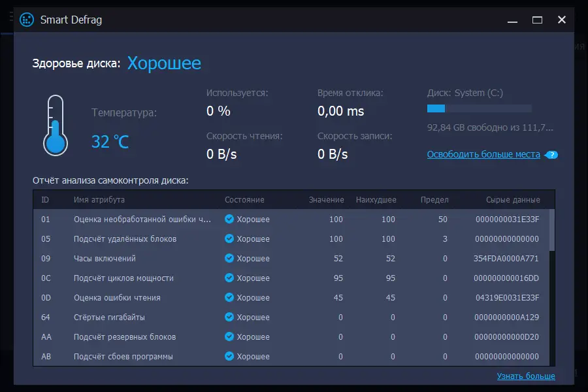
Task: Click the status checkmark for attribute AB
Action: [229, 357]
